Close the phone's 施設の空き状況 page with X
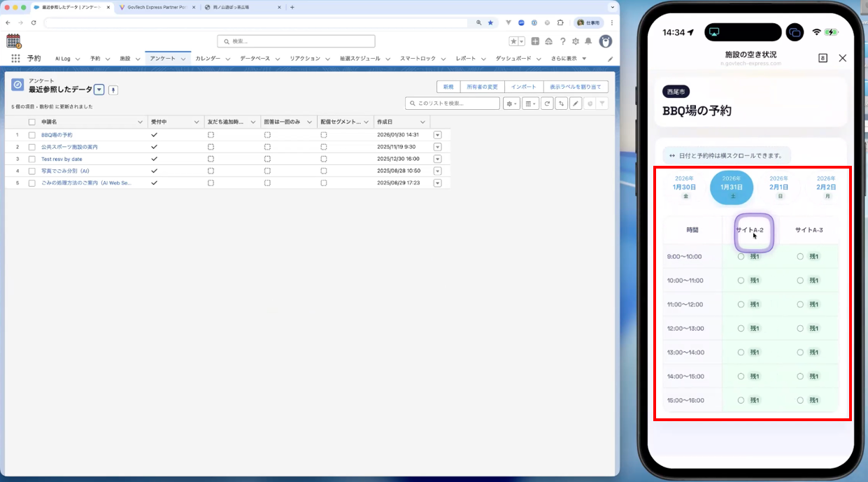The image size is (868, 482). click(x=843, y=58)
